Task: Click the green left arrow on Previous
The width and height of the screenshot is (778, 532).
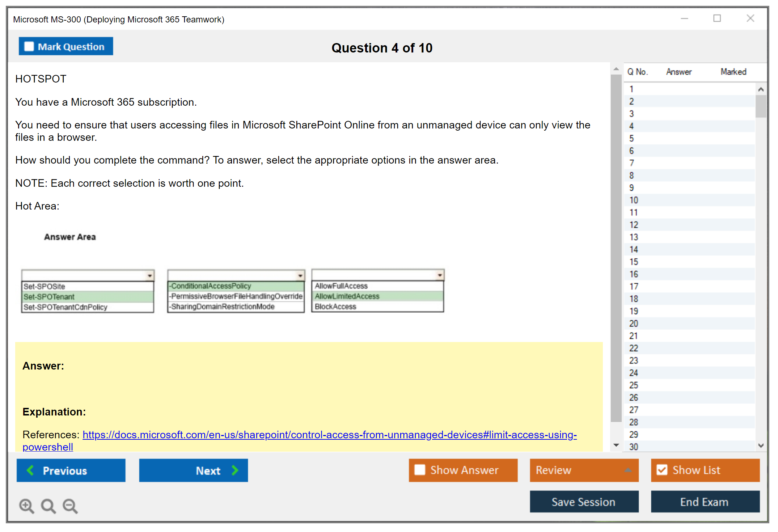Action: [x=30, y=470]
